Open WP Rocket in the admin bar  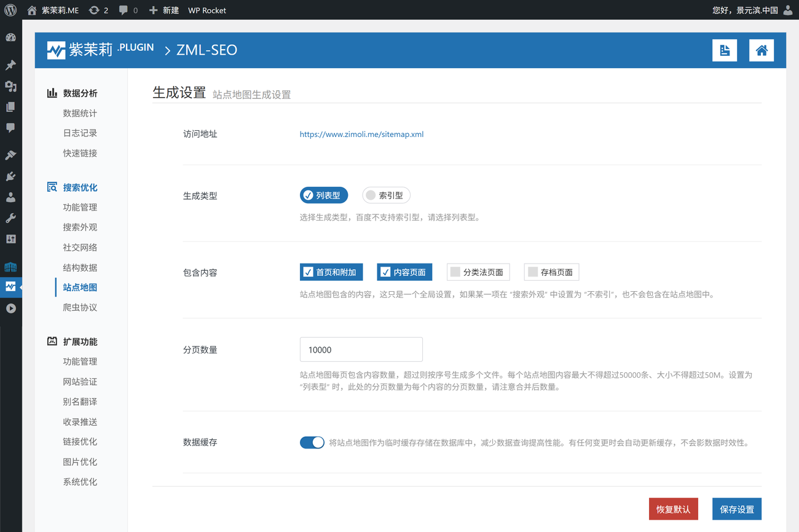(207, 10)
